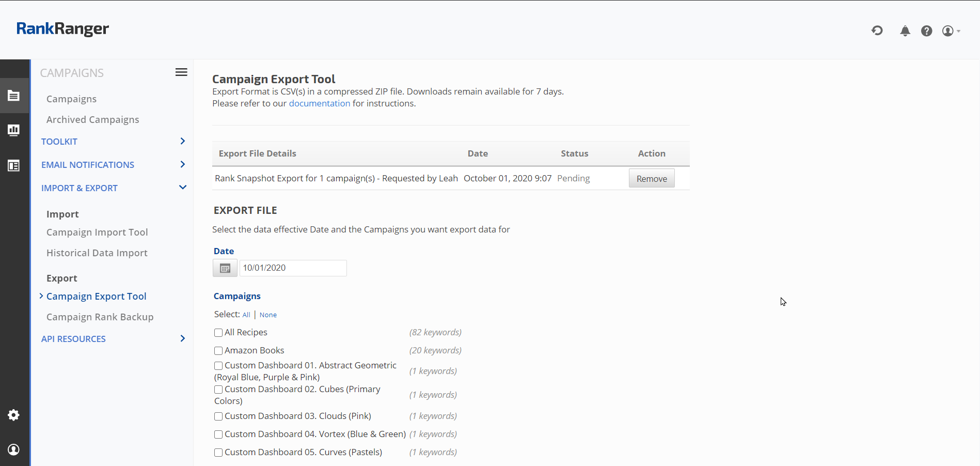Enable Custom Dashboard 03. Clouds (Pink) checkbox

click(x=218, y=416)
